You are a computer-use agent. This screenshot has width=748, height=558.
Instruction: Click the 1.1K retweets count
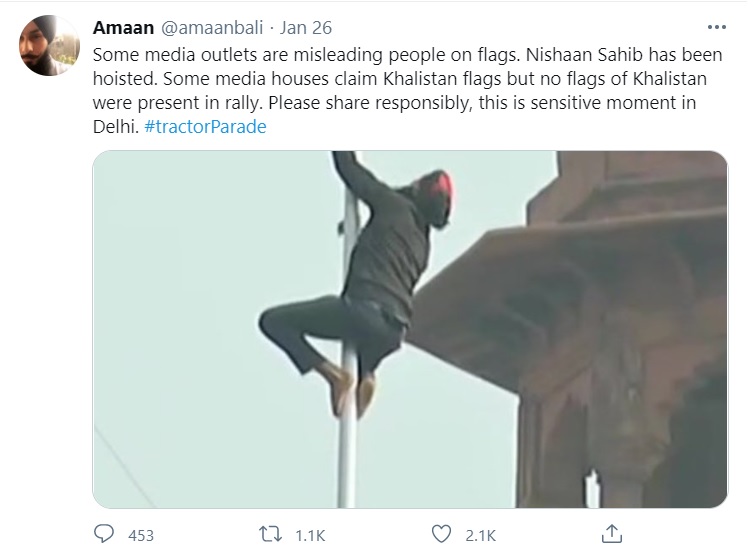(x=311, y=535)
